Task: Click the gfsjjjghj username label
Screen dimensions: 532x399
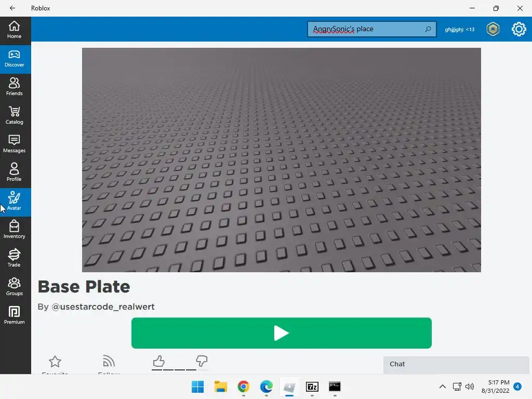Action: coord(459,30)
